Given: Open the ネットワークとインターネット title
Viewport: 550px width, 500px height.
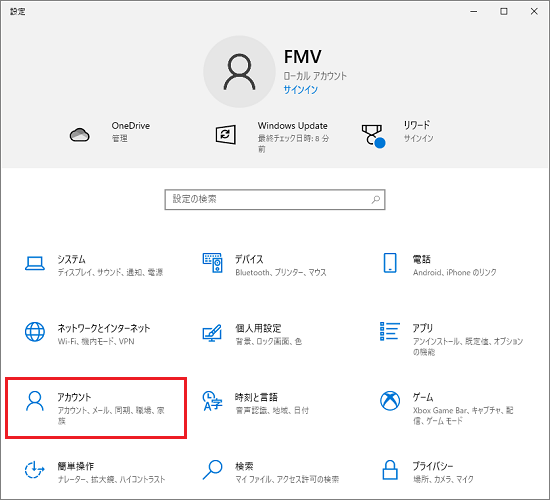Looking at the screenshot, I should click(x=104, y=328).
